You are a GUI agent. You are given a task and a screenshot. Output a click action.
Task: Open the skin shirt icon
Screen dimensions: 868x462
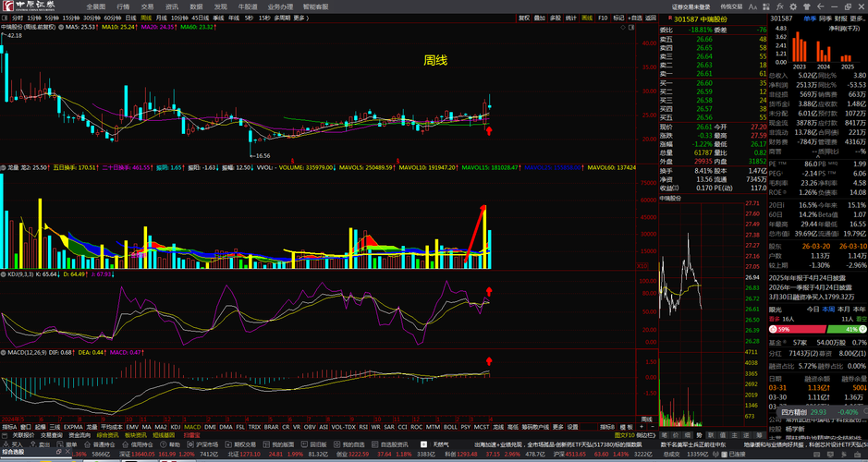click(x=807, y=6)
